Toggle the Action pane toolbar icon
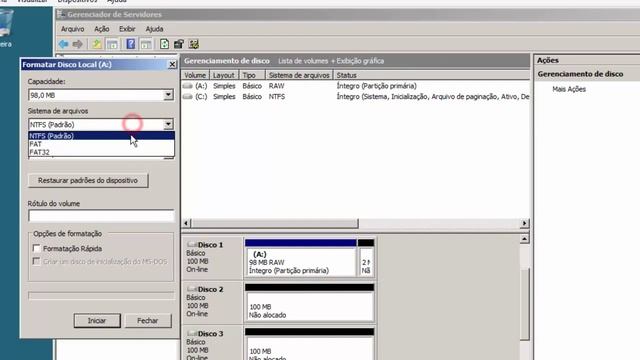This screenshot has height=360, width=640. pos(146,44)
